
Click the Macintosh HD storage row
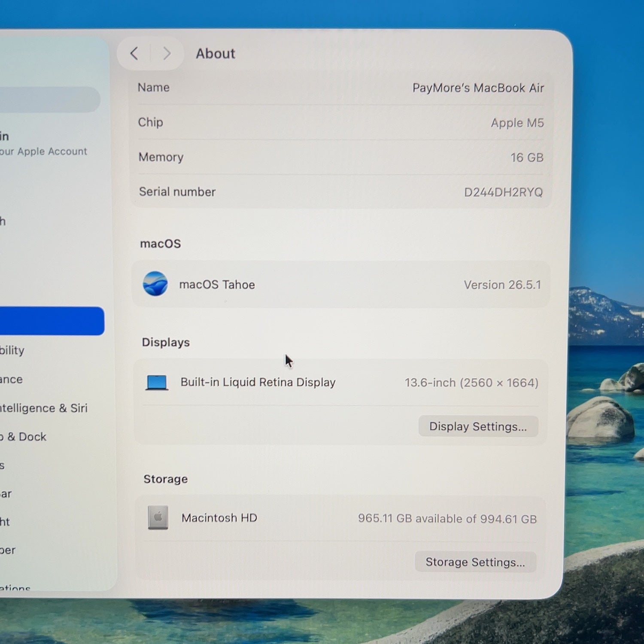tap(340, 518)
